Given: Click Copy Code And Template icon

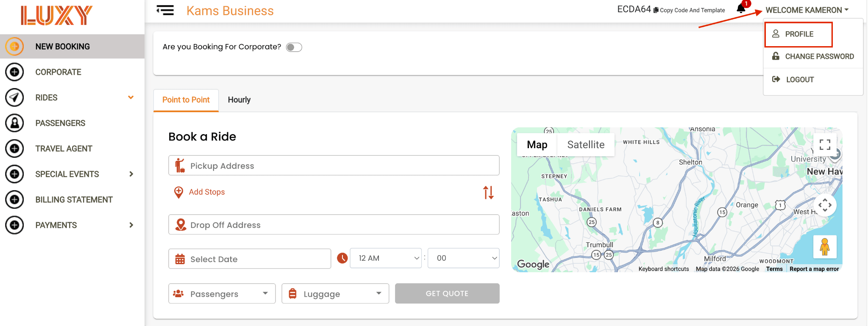Looking at the screenshot, I should click(x=656, y=10).
